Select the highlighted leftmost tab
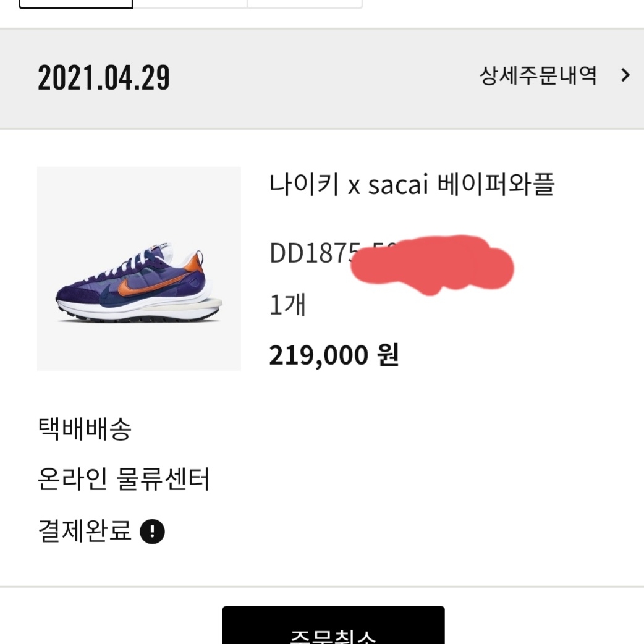This screenshot has width=644, height=644. pyautogui.click(x=74, y=3)
